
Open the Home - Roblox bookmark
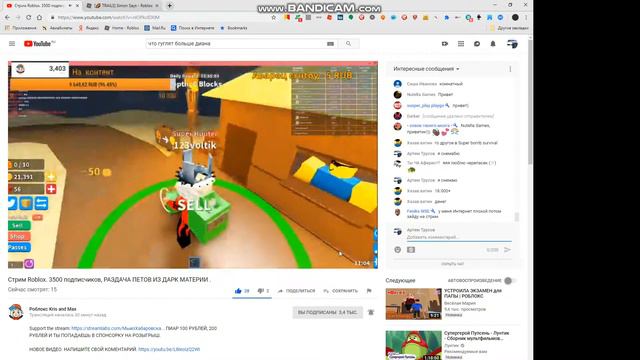122,28
